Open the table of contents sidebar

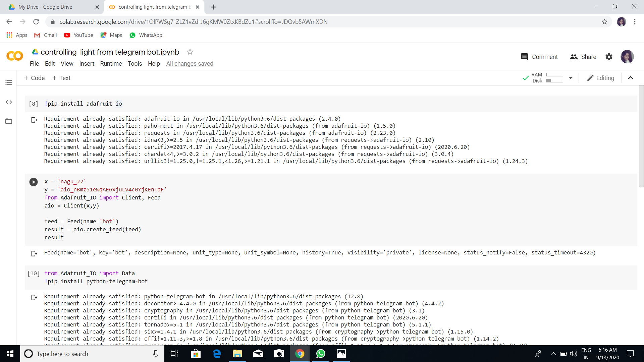(x=8, y=82)
